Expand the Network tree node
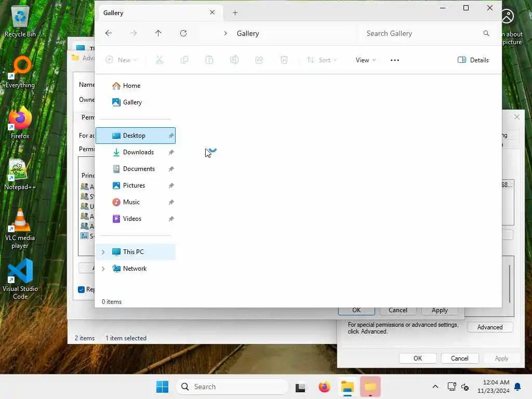 click(x=103, y=269)
